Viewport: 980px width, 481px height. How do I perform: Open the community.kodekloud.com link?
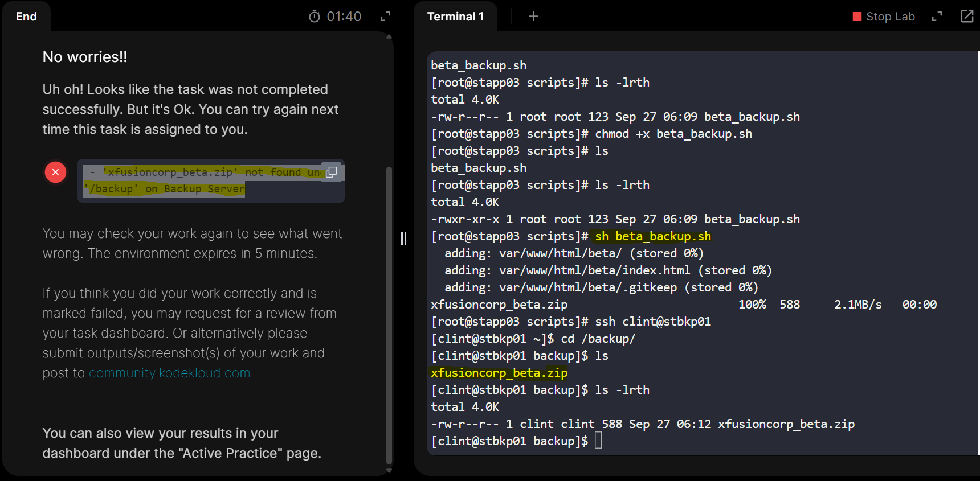click(x=169, y=373)
